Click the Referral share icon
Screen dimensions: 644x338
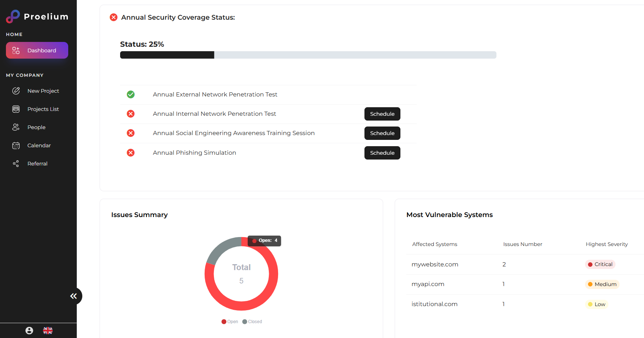[x=16, y=164]
